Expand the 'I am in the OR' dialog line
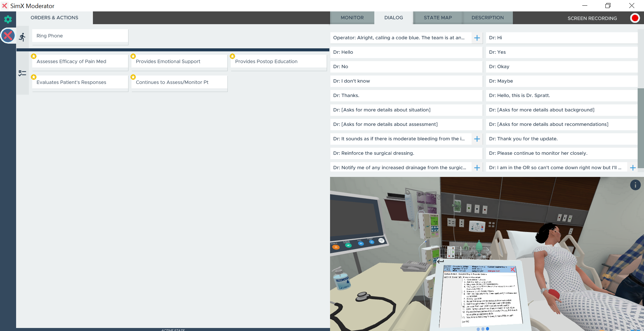The width and height of the screenshot is (644, 331). tap(633, 168)
